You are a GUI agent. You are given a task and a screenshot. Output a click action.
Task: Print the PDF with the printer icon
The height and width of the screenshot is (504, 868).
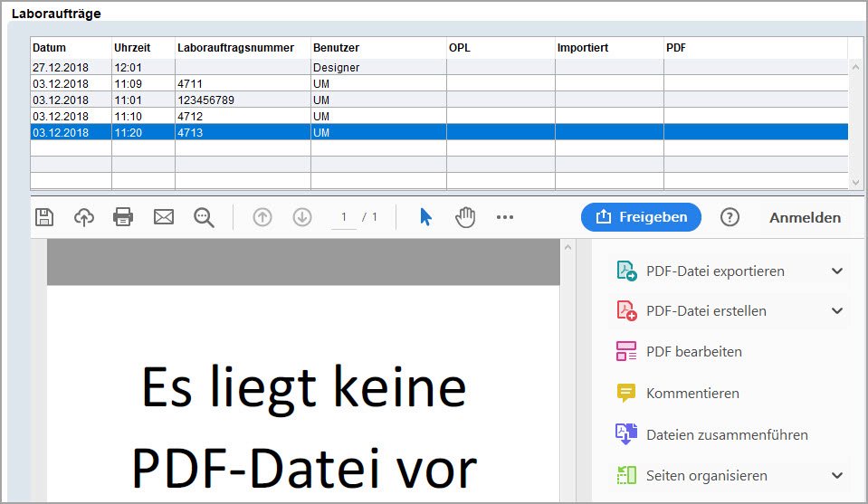pos(123,217)
